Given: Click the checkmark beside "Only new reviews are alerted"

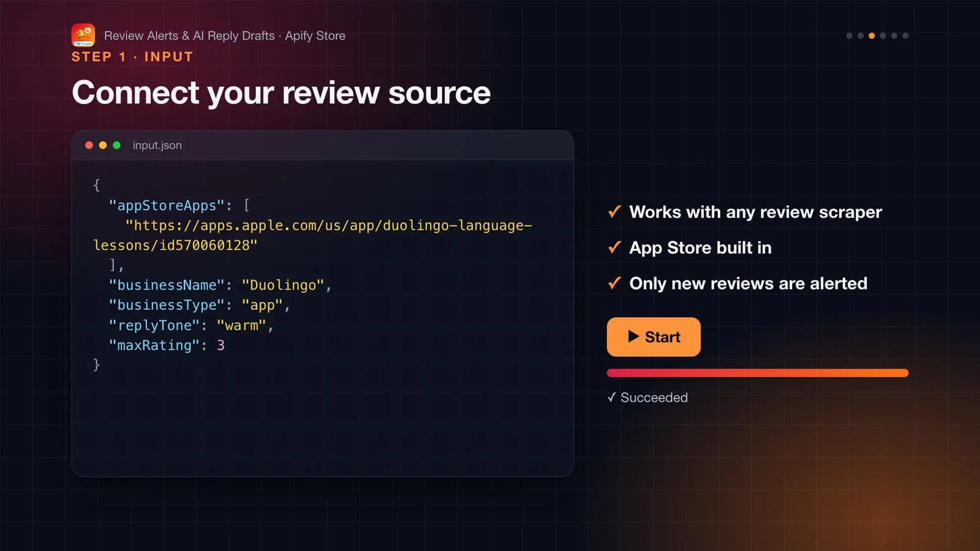Looking at the screenshot, I should click(x=614, y=283).
